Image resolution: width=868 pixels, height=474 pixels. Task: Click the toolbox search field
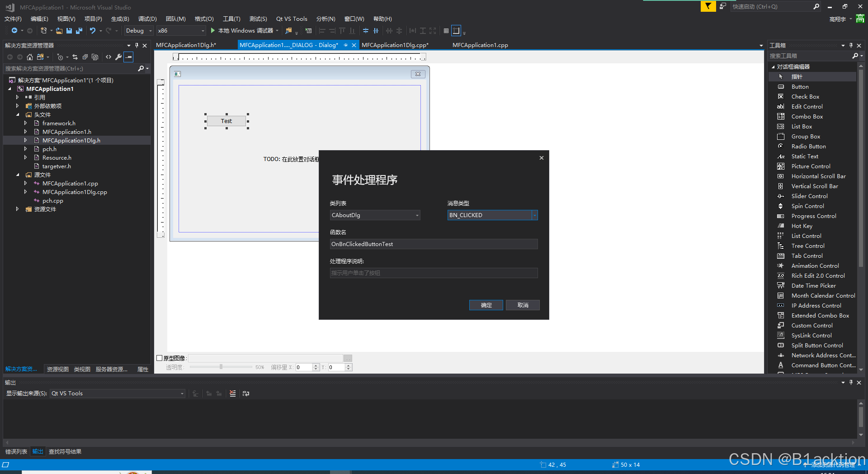809,56
